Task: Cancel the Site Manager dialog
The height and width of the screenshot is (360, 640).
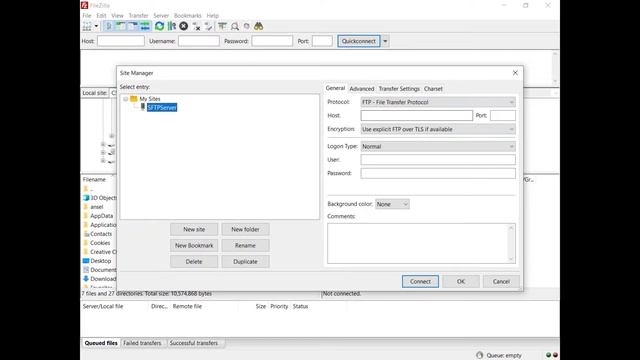Action: [501, 281]
